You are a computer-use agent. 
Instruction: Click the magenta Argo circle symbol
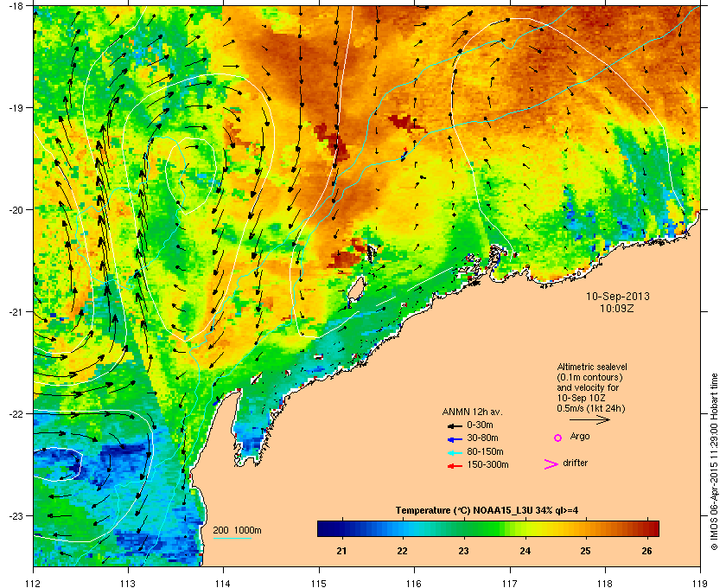pos(558,438)
